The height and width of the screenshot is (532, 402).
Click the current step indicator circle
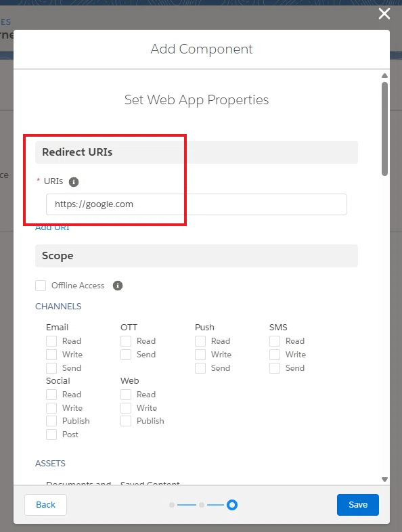click(x=232, y=505)
